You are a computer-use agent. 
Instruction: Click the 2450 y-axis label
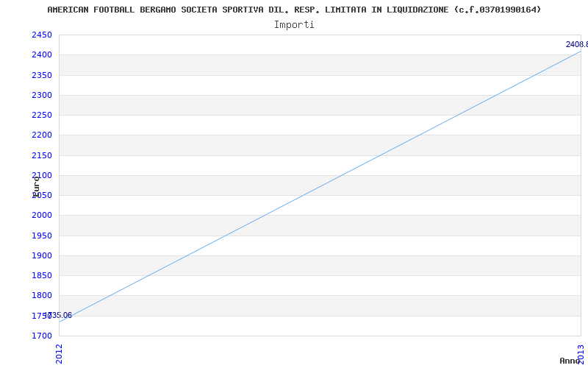42,35
